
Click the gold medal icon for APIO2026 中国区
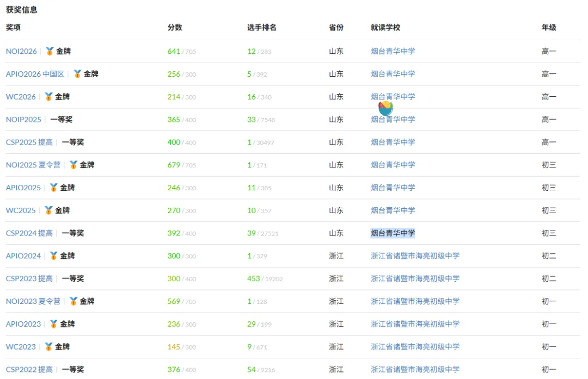pos(77,74)
